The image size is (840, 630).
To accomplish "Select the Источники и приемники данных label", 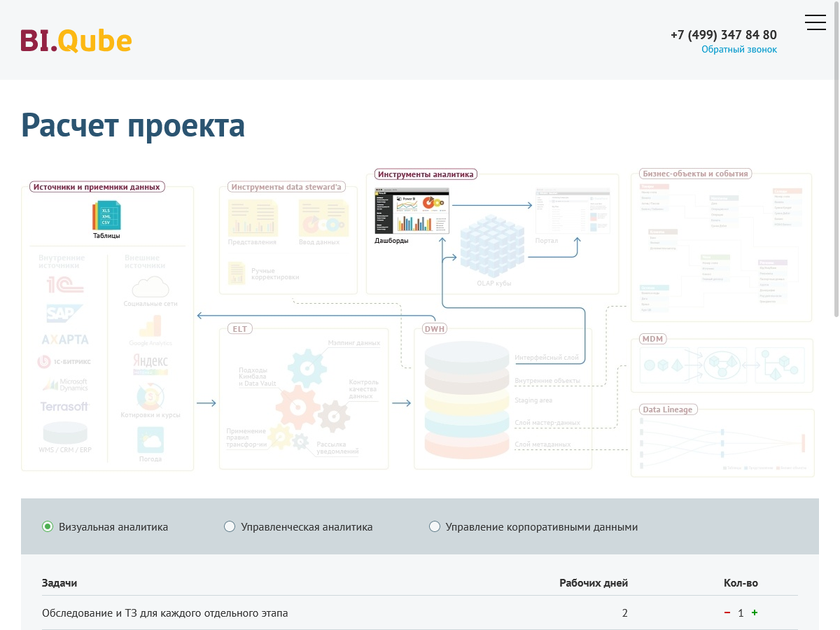I will coord(97,187).
